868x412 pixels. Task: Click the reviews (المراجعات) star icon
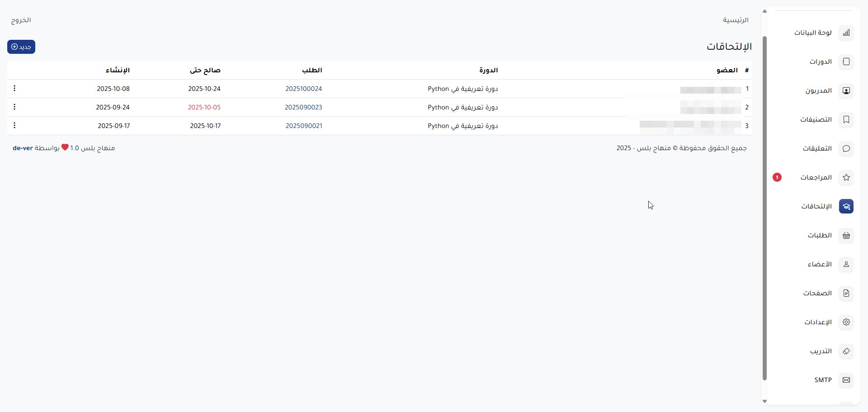coord(846,178)
